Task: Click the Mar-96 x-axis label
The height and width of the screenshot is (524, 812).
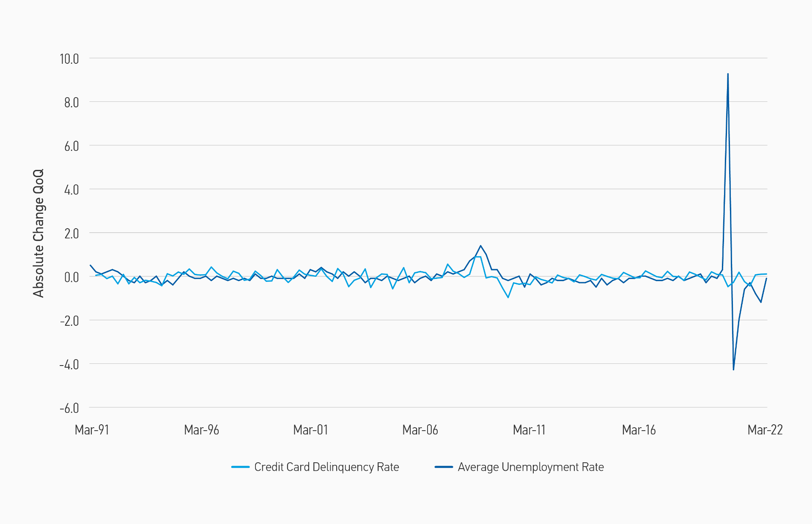Action: [x=201, y=430]
